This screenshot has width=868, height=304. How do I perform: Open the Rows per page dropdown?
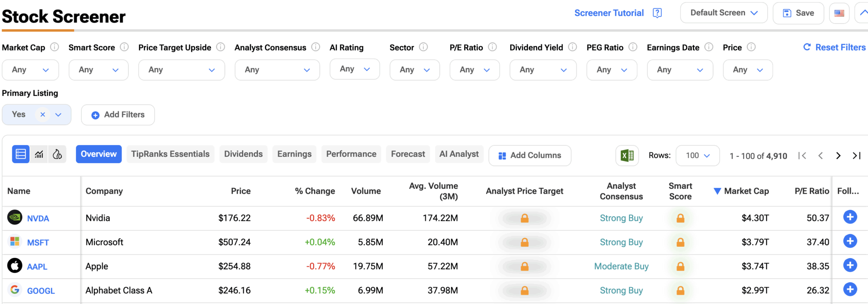(697, 156)
